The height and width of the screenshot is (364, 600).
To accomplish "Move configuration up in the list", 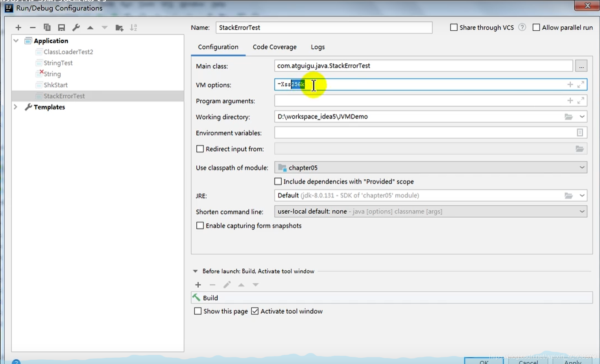I will [x=90, y=28].
